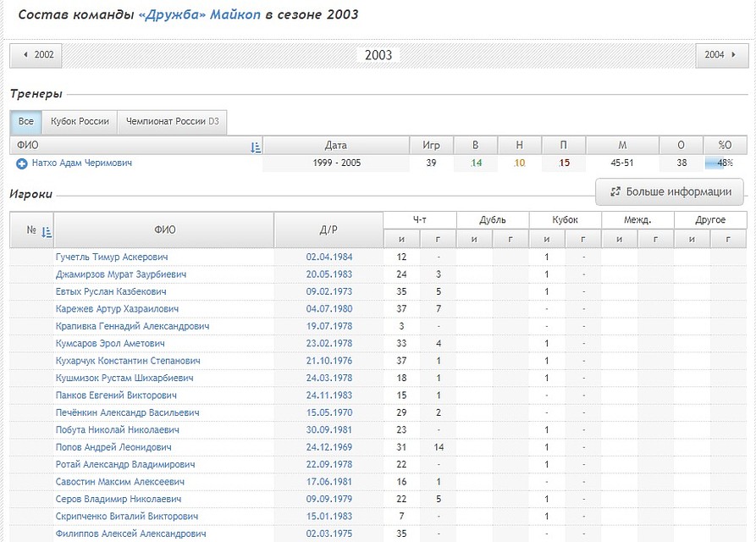Click birth date 24.12.1969
This screenshot has height=542, width=756.
[x=328, y=447]
